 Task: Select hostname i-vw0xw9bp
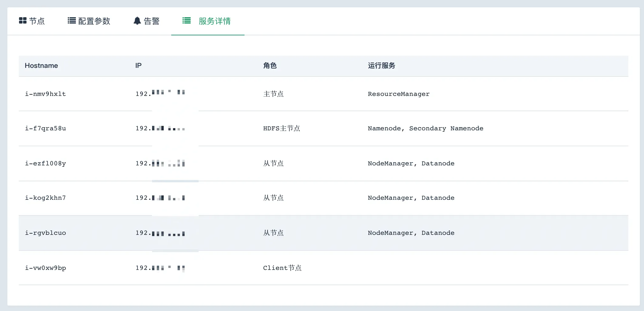[x=46, y=268]
